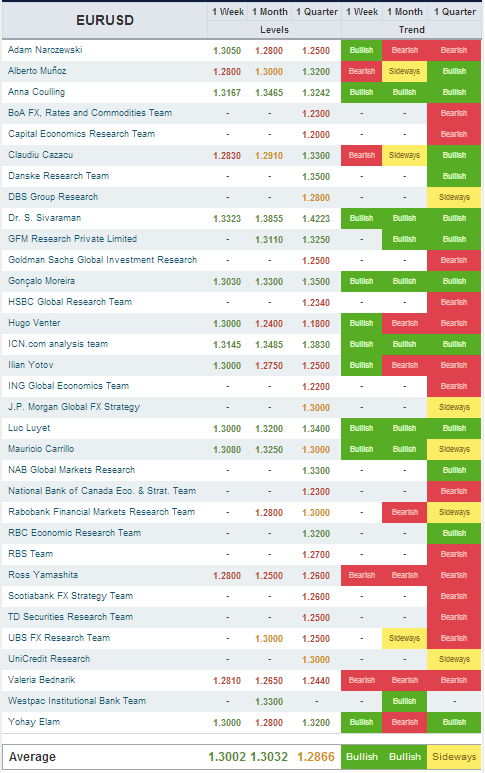Select RBS Team's 1.2700 quarter level

316,555
